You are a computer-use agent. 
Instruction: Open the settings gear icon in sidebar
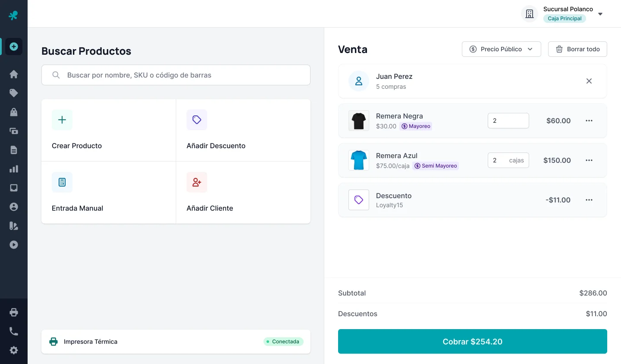(14, 350)
